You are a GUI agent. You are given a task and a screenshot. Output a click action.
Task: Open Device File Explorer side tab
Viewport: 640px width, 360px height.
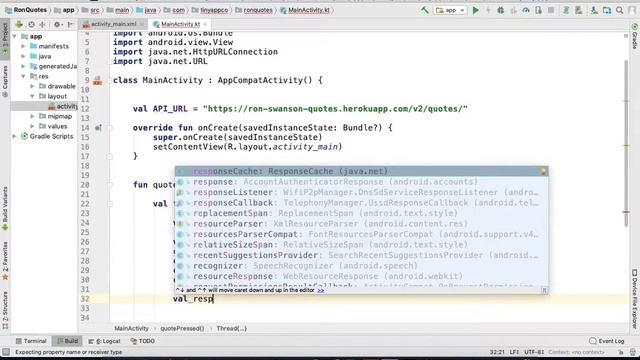(635, 299)
